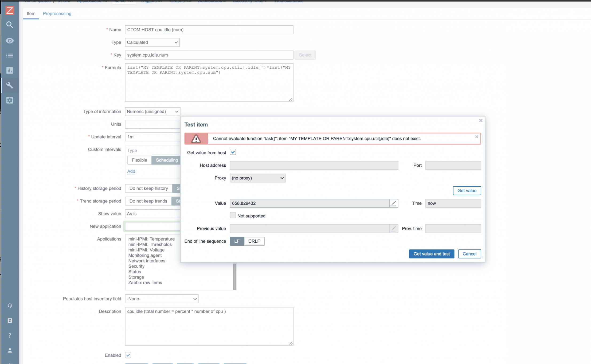591x364 pixels.
Task: Uncheck Get value from host checkbox
Action: click(x=233, y=152)
